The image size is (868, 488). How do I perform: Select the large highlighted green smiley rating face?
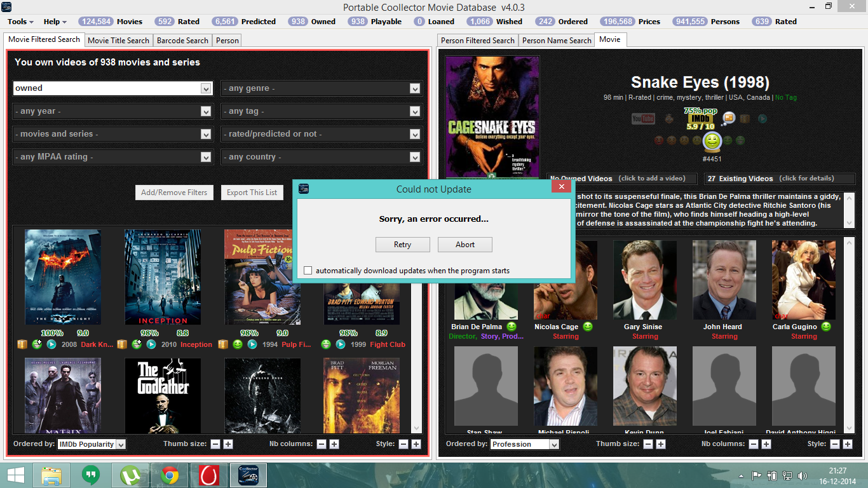(712, 140)
